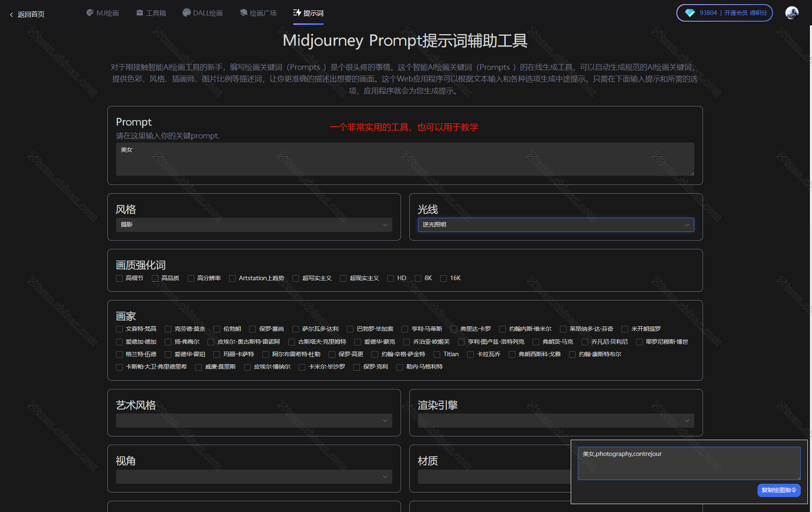Select painter 爱德华·霍珀 checkbox
This screenshot has height=512, width=812.
[168, 354]
